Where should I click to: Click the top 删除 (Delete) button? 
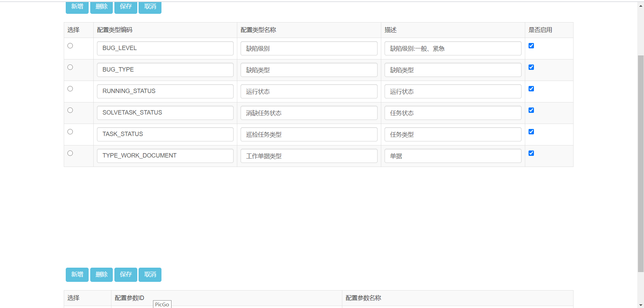[101, 7]
